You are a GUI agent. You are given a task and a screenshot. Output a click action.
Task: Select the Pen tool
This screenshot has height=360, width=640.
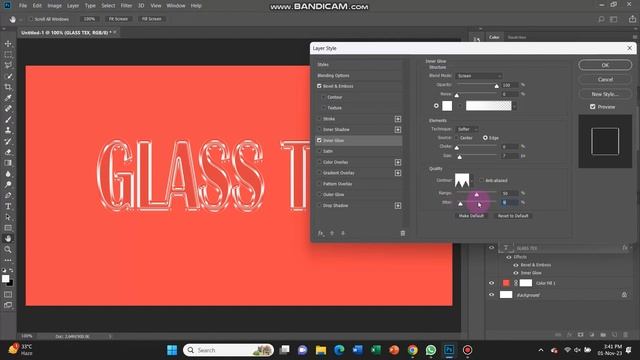[x=8, y=195]
